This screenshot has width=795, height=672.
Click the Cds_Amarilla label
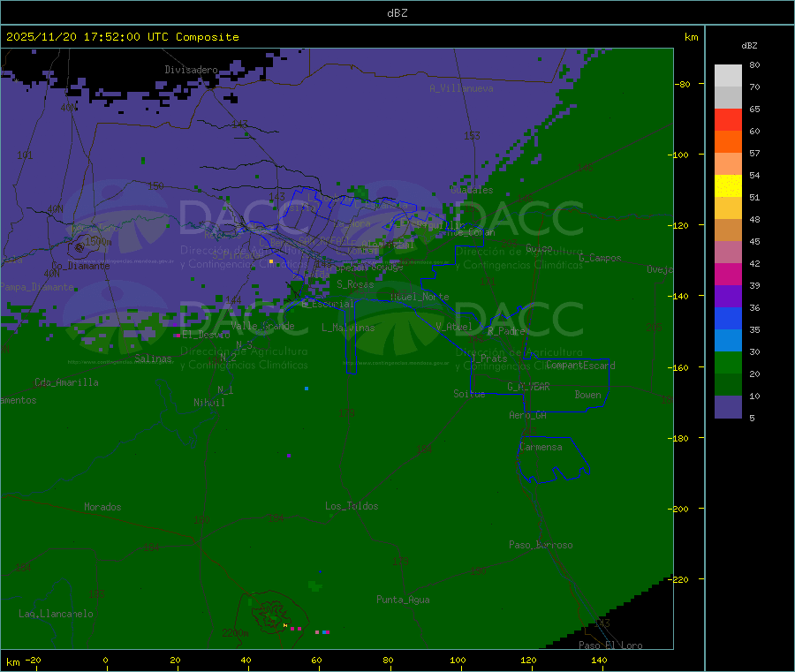tap(66, 382)
